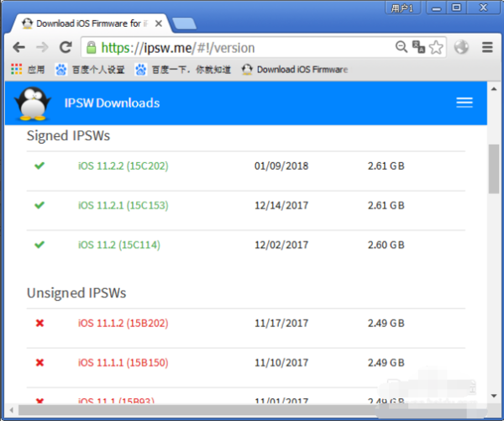Image resolution: width=504 pixels, height=421 pixels.
Task: Open the iOS 11.1.2 (15B202) firmware link
Action: coord(123,324)
